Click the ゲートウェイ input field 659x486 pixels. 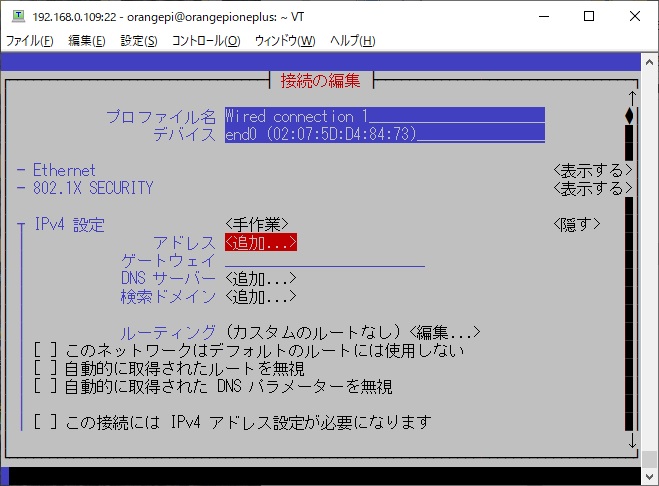324,260
